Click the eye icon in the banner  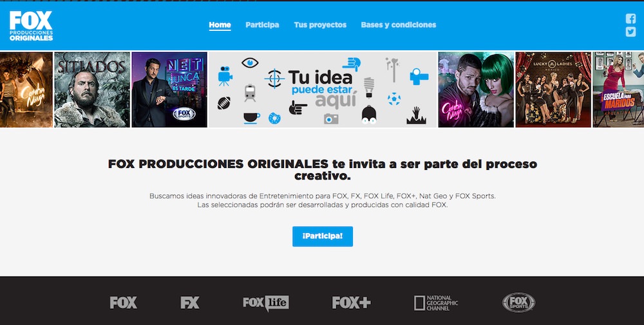[x=250, y=63]
